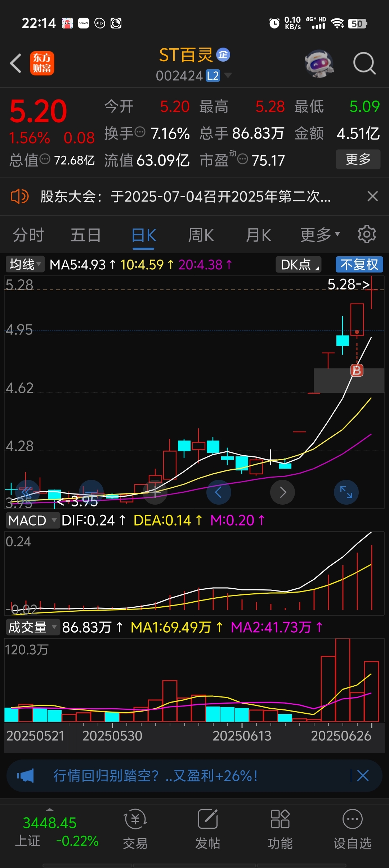Image resolution: width=389 pixels, height=868 pixels.
Task: Tap the 换手 info circle icon
Action: coord(140,132)
